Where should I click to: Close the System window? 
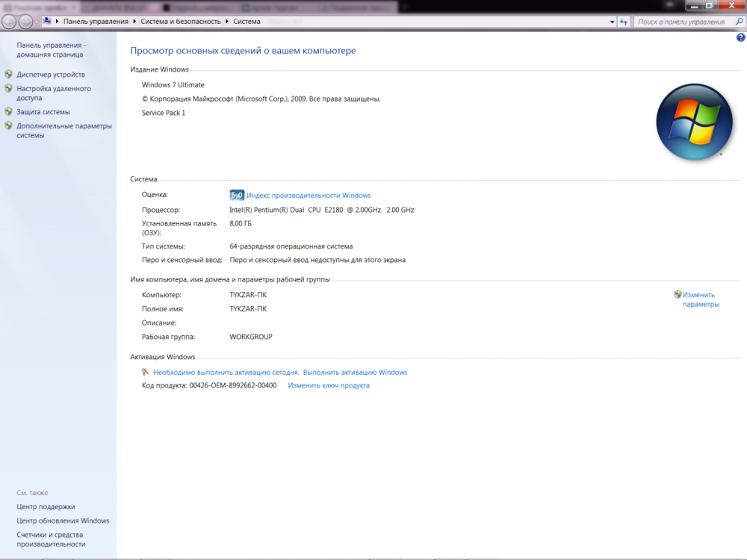click(732, 5)
